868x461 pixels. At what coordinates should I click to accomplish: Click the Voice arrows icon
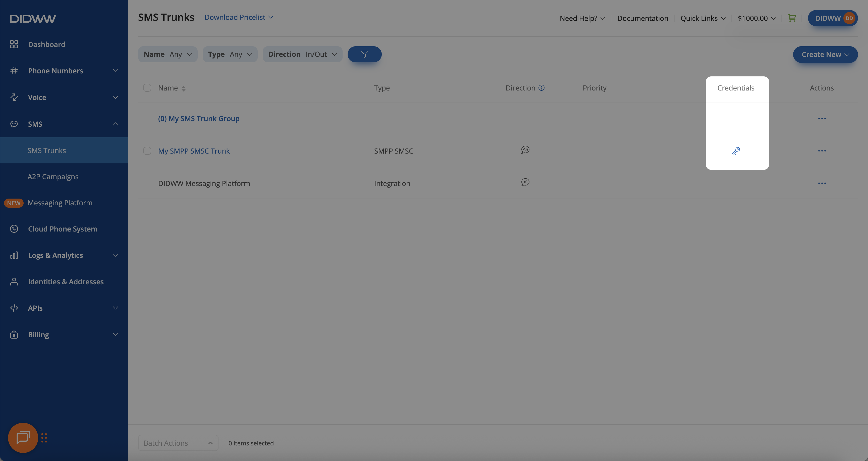[14, 98]
